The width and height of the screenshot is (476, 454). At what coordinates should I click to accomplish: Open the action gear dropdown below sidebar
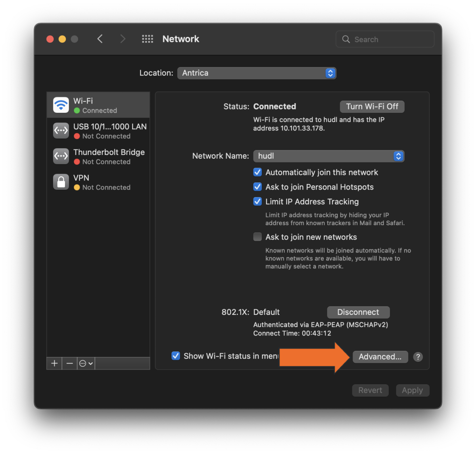(86, 363)
